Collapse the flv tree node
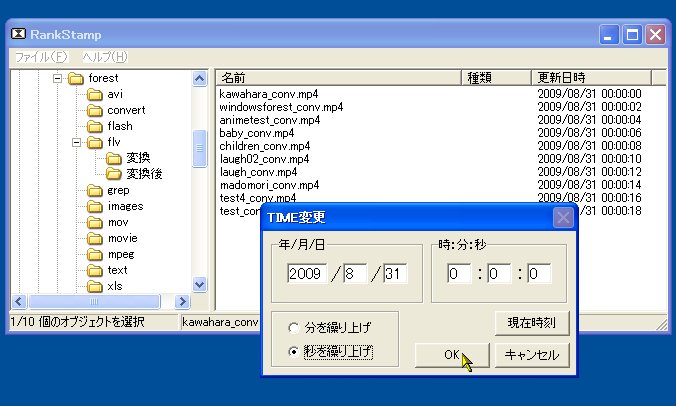 point(76,142)
